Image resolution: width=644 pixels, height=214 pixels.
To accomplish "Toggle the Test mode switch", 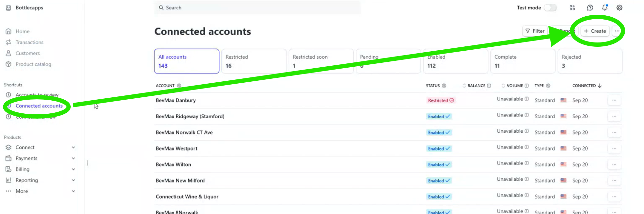I will 550,8.
